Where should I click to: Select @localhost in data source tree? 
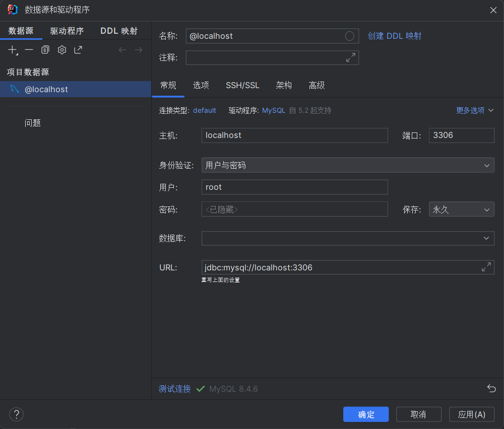[x=76, y=89]
